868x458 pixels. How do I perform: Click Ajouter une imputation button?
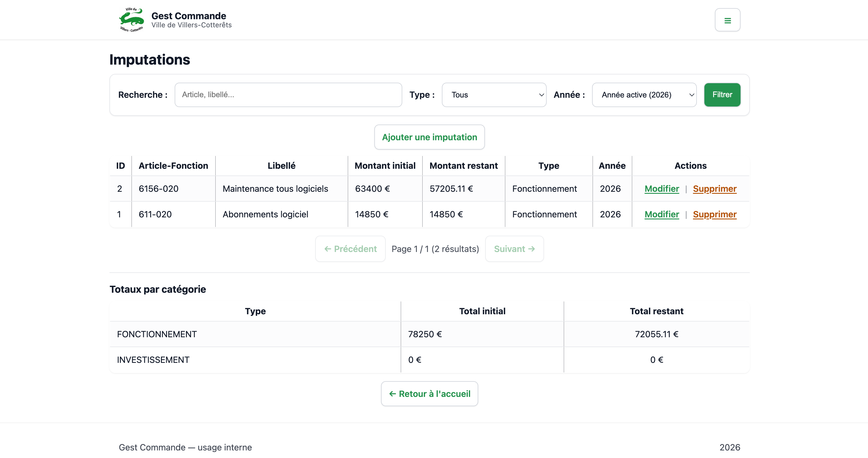[x=429, y=137]
